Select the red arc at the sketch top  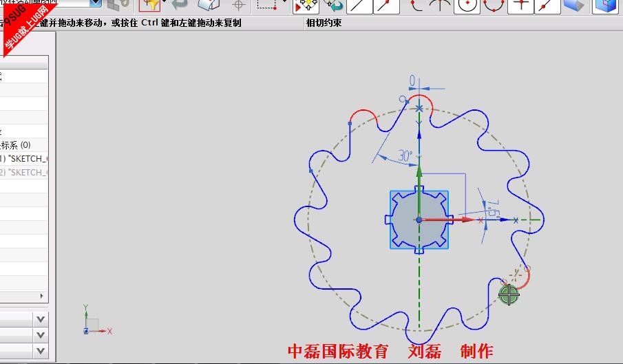tap(421, 95)
